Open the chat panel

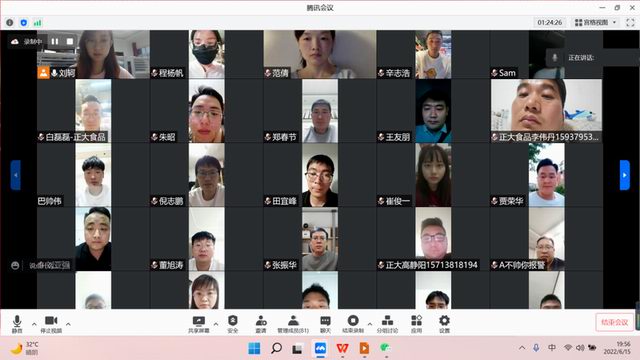click(325, 324)
